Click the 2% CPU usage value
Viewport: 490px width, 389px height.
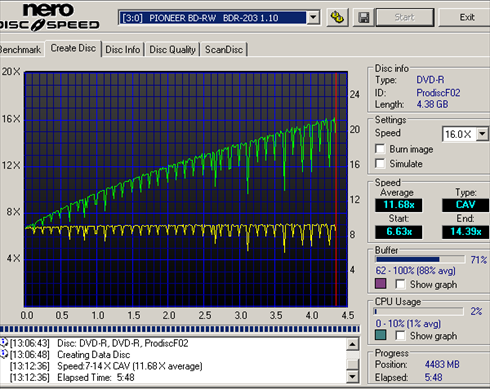pos(476,311)
